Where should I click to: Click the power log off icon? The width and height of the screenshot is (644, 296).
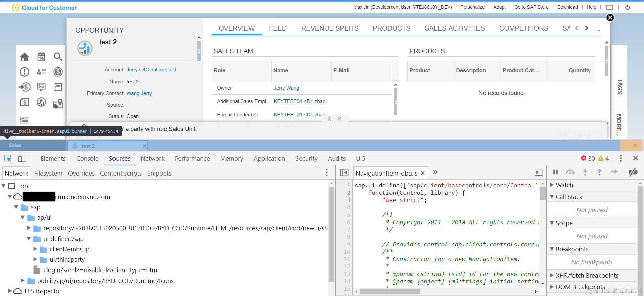[627, 7]
